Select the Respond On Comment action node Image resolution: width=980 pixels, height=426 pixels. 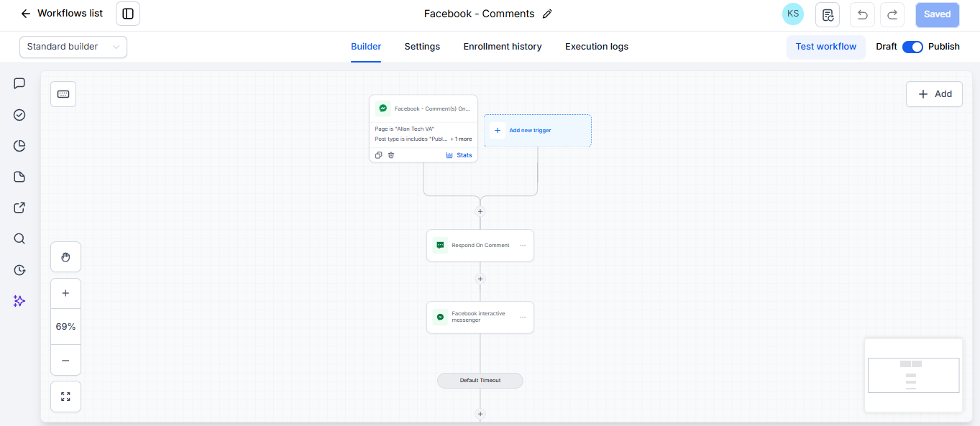[x=480, y=246]
